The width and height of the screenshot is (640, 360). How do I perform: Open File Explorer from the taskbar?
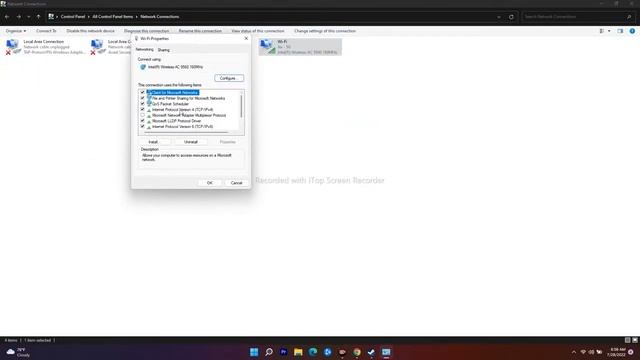298,352
